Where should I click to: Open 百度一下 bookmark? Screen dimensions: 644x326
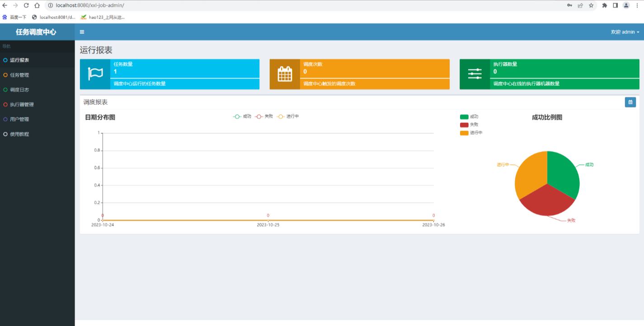point(14,17)
